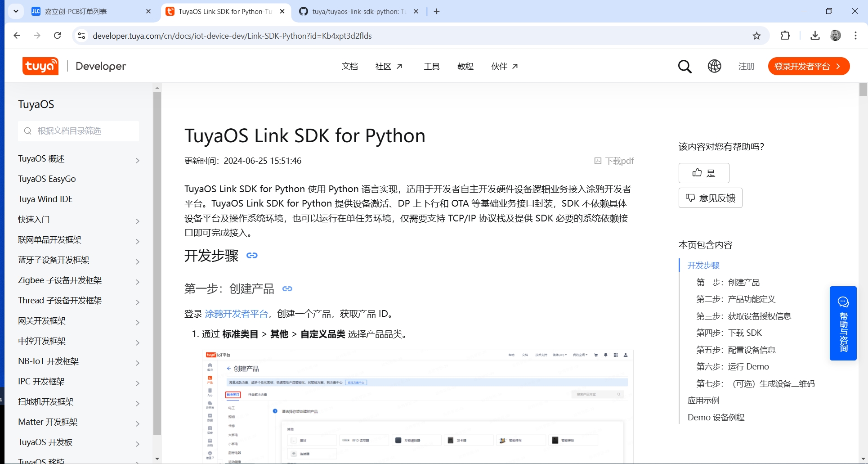This screenshot has width=868, height=464.
Task: Close the GitHub tuyaos-link-sdk-python tab
Action: tap(416, 11)
